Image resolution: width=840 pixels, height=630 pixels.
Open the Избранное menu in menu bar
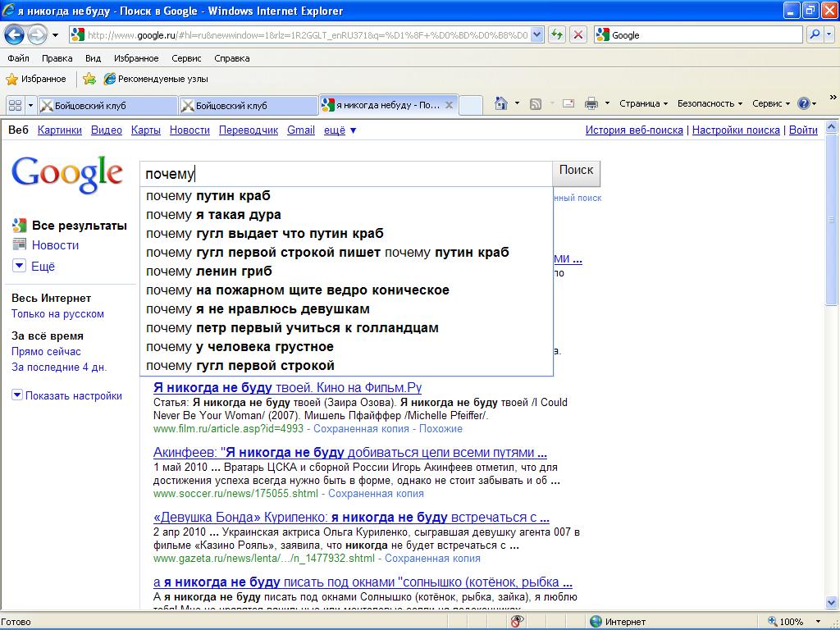136,58
